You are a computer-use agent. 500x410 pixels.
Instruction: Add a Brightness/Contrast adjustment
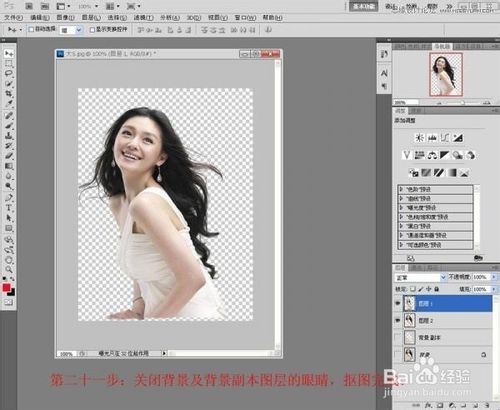pyautogui.click(x=419, y=138)
